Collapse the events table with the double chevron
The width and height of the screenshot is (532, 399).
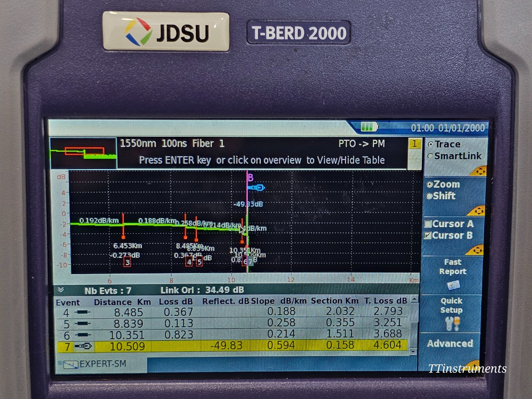coord(61,289)
